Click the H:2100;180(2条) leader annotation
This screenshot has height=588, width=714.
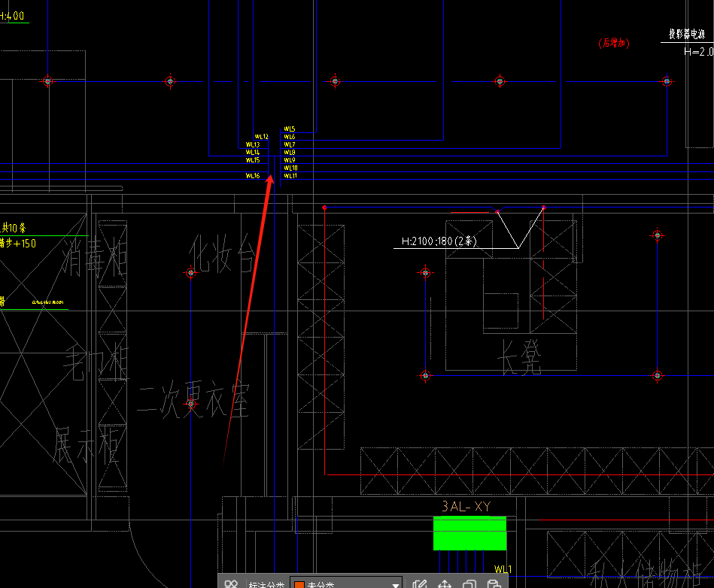coord(439,241)
